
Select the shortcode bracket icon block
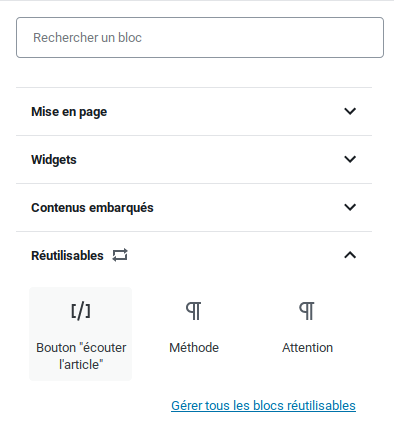(x=81, y=311)
